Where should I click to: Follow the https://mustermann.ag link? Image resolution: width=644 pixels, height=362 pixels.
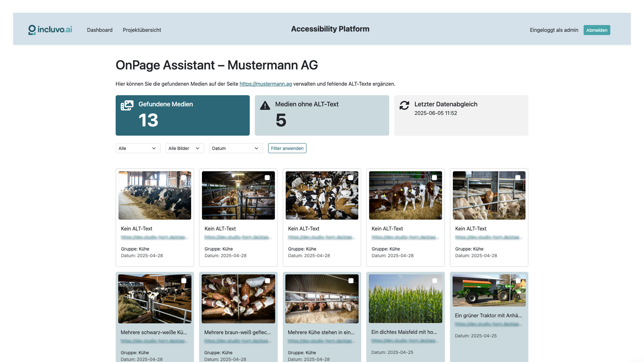point(266,84)
